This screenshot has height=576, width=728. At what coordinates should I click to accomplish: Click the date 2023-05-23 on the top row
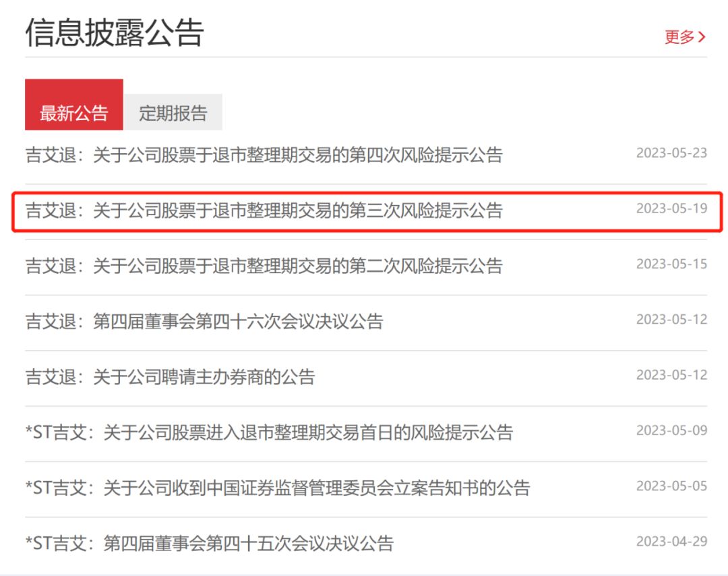pos(672,154)
